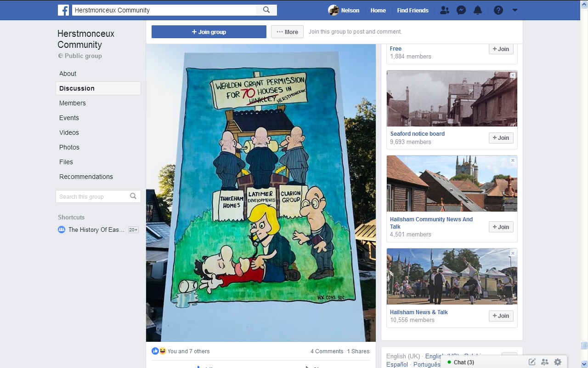
Task: Join Seaford notice board group
Action: click(x=501, y=138)
